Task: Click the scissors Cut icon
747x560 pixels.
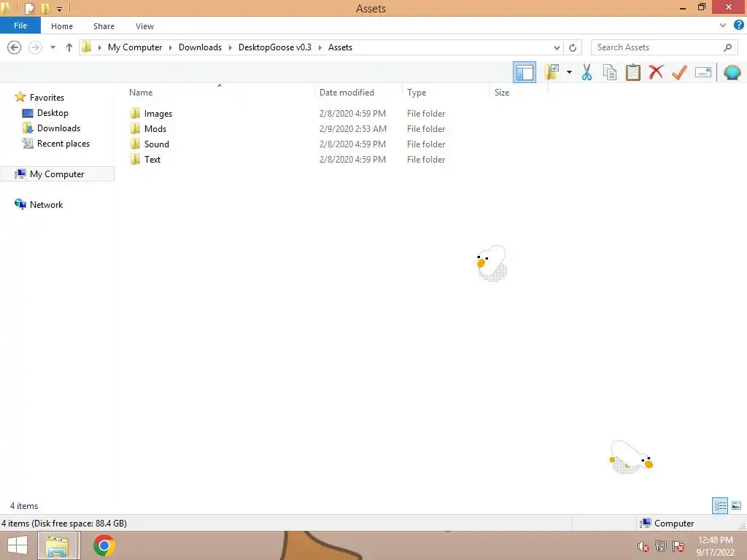Action: 587,72
